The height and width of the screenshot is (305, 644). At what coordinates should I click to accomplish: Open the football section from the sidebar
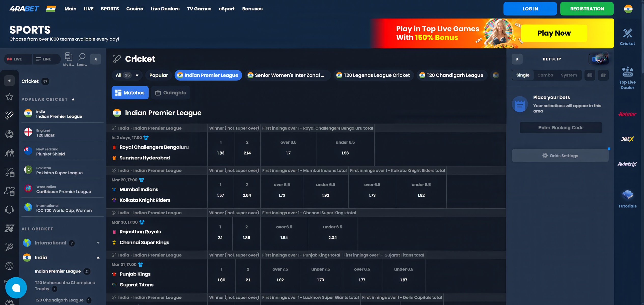point(9,134)
